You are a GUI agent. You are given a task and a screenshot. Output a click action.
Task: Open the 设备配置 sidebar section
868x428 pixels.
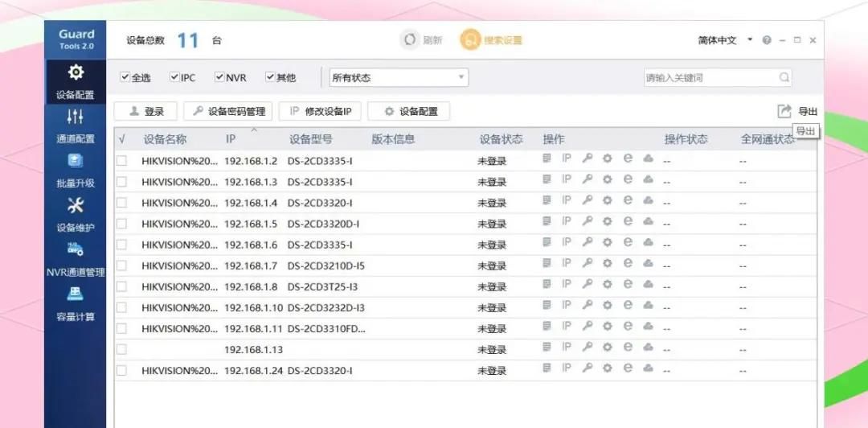(76, 82)
